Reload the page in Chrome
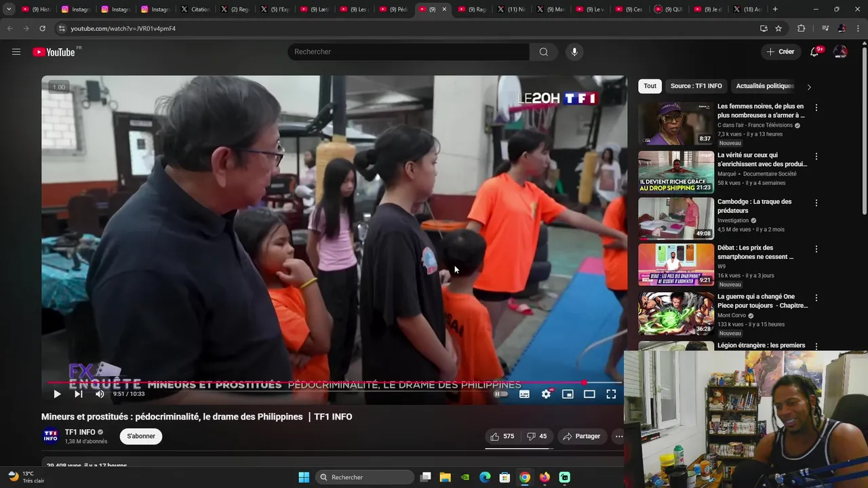 (42, 28)
